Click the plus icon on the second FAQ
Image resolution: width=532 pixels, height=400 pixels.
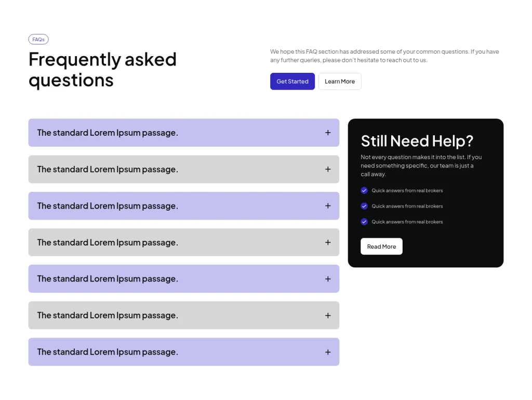(328, 169)
